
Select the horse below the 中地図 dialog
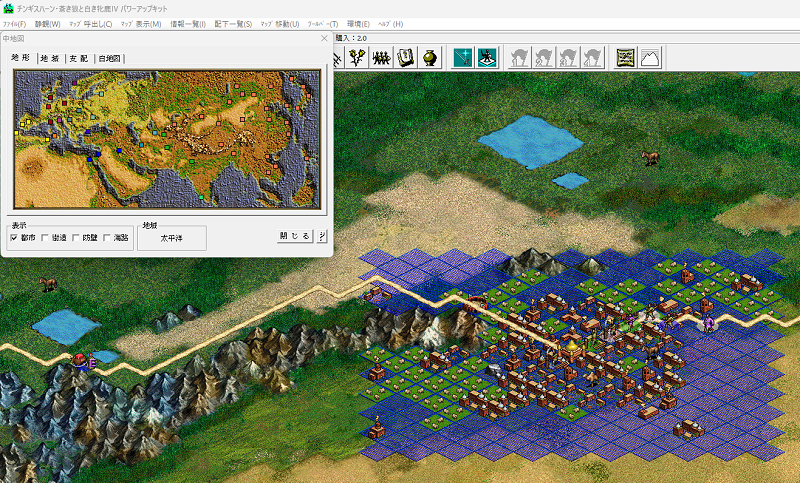coord(47,284)
